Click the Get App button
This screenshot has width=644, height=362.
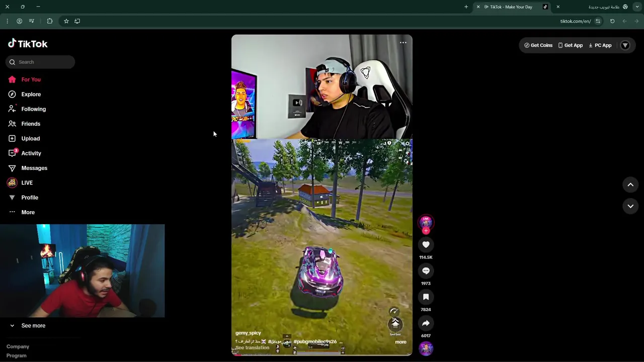571,45
